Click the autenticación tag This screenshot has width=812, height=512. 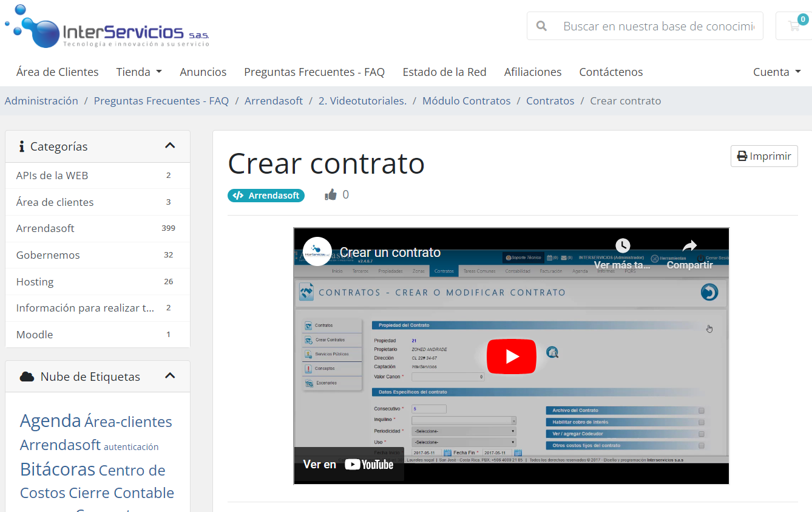coord(131,447)
